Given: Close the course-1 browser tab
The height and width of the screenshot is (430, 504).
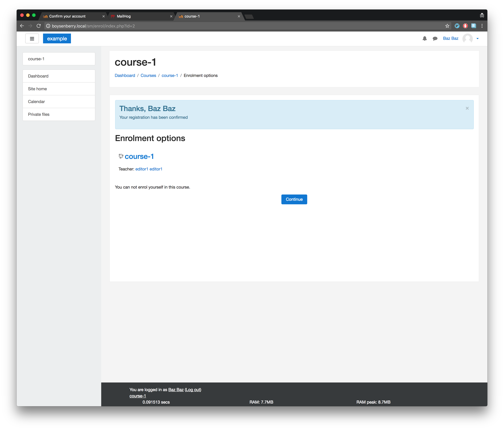Looking at the screenshot, I should 239,16.
